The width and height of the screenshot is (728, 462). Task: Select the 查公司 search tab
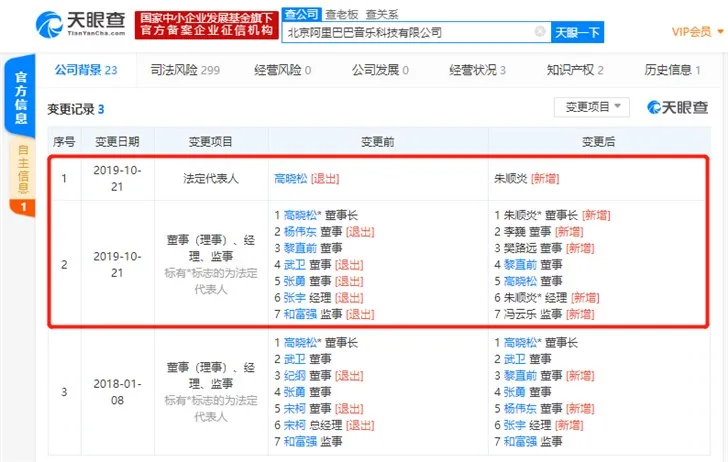[301, 14]
